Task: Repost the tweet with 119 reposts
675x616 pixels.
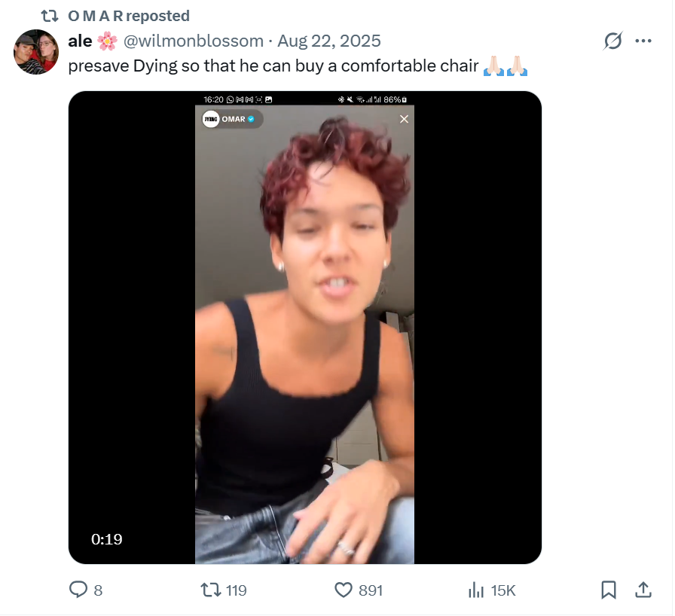Action: click(x=212, y=590)
